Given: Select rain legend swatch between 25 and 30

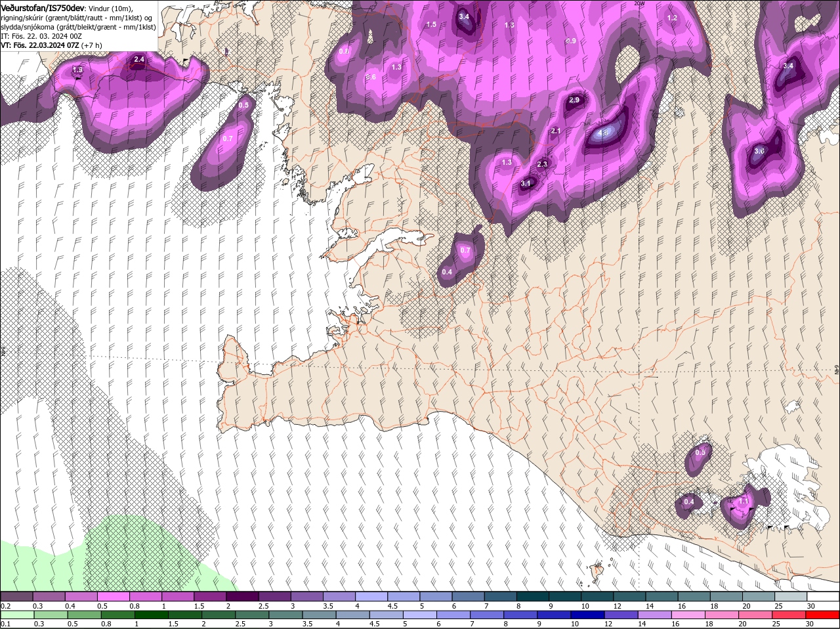Looking at the screenshot, I should [x=789, y=615].
